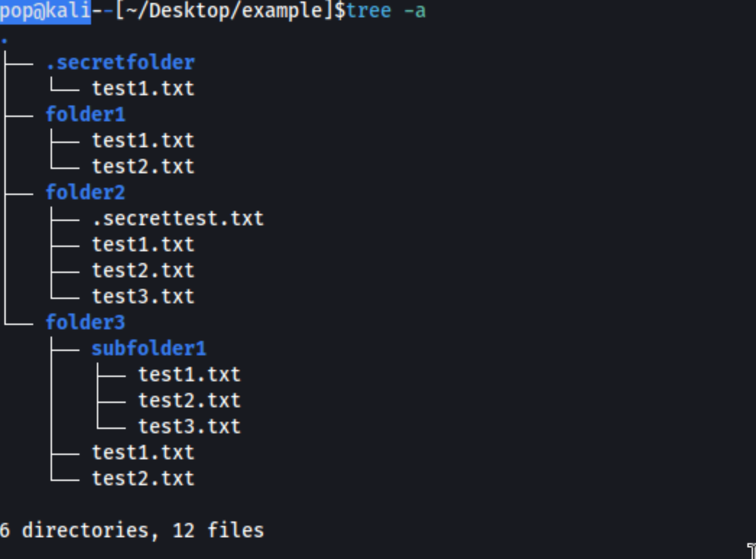Select the .secrettest.txt hidden file
This screenshot has width=756, height=559.
pos(178,219)
